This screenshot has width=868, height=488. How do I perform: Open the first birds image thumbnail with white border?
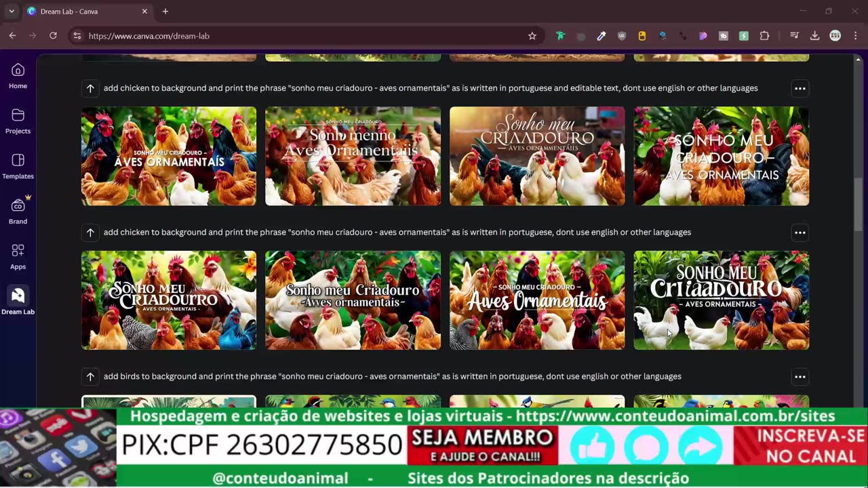[169, 401]
